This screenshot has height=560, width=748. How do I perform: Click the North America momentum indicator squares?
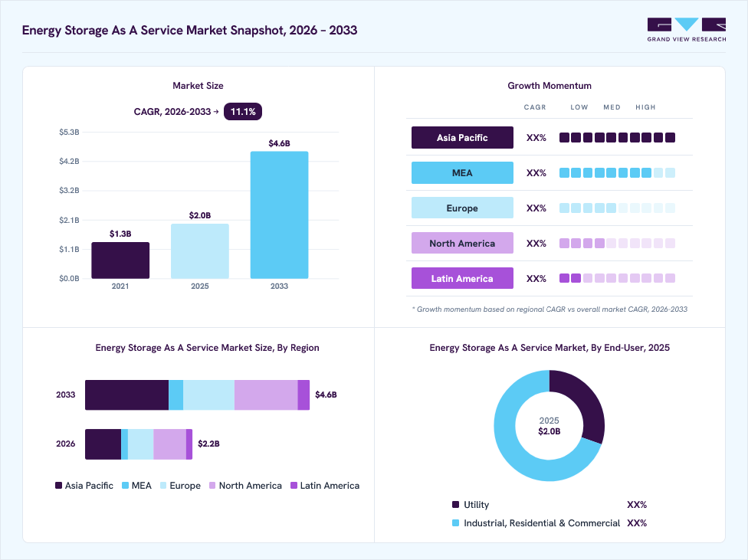pyautogui.click(x=617, y=244)
